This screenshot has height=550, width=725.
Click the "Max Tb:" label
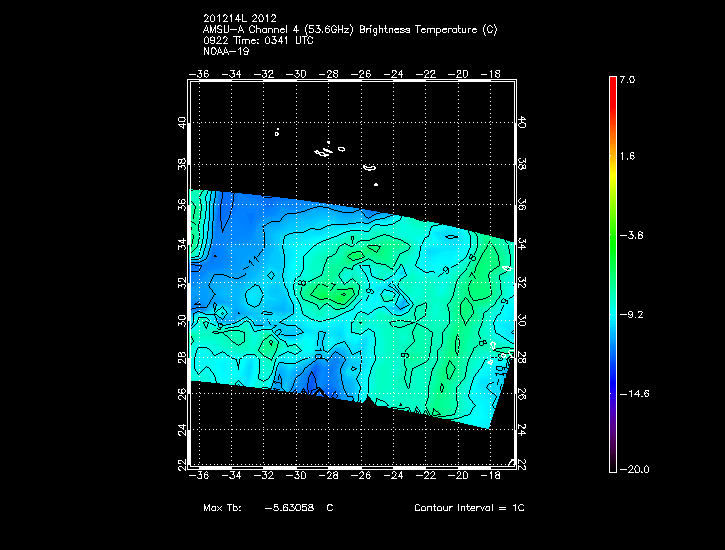coord(222,508)
